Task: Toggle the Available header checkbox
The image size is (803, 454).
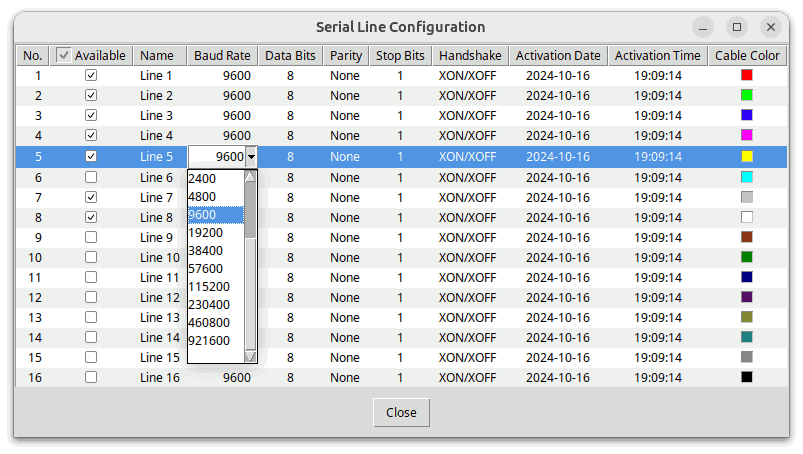Action: (x=64, y=56)
